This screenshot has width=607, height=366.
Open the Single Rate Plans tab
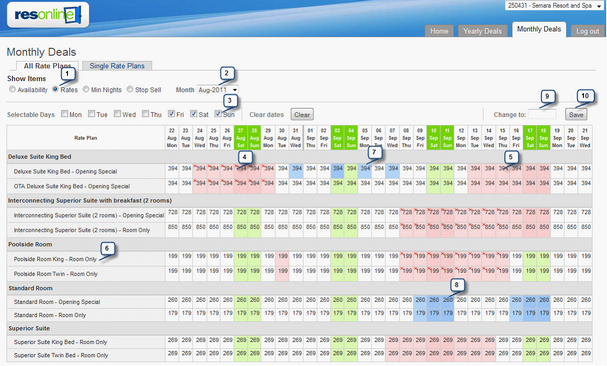117,66
